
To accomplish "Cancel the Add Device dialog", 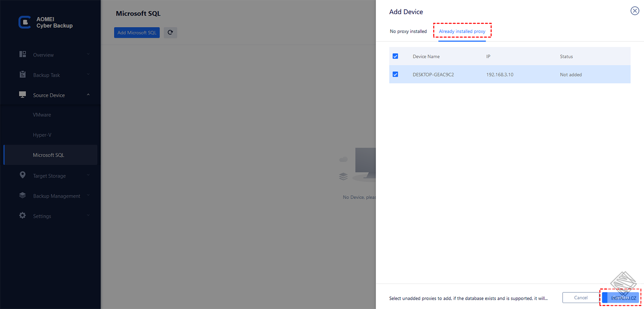I will [x=580, y=298].
